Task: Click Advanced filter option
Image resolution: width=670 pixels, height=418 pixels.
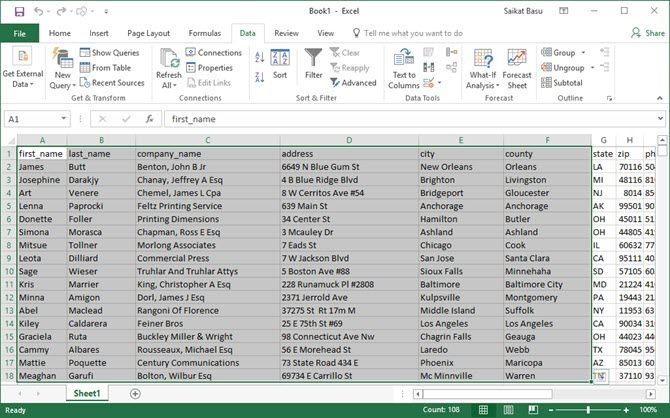Action: [x=353, y=82]
